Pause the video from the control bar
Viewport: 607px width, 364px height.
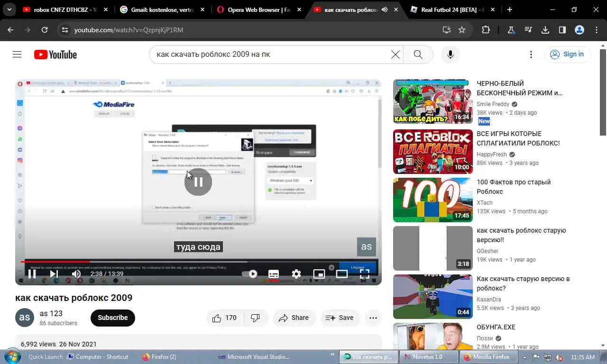tap(32, 273)
